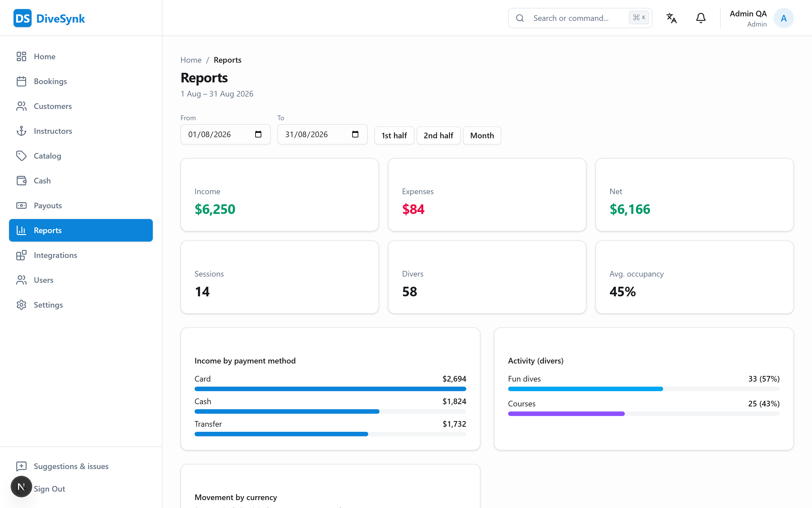The width and height of the screenshot is (812, 508).
Task: Go to Bookings in the sidebar
Action: [x=81, y=81]
